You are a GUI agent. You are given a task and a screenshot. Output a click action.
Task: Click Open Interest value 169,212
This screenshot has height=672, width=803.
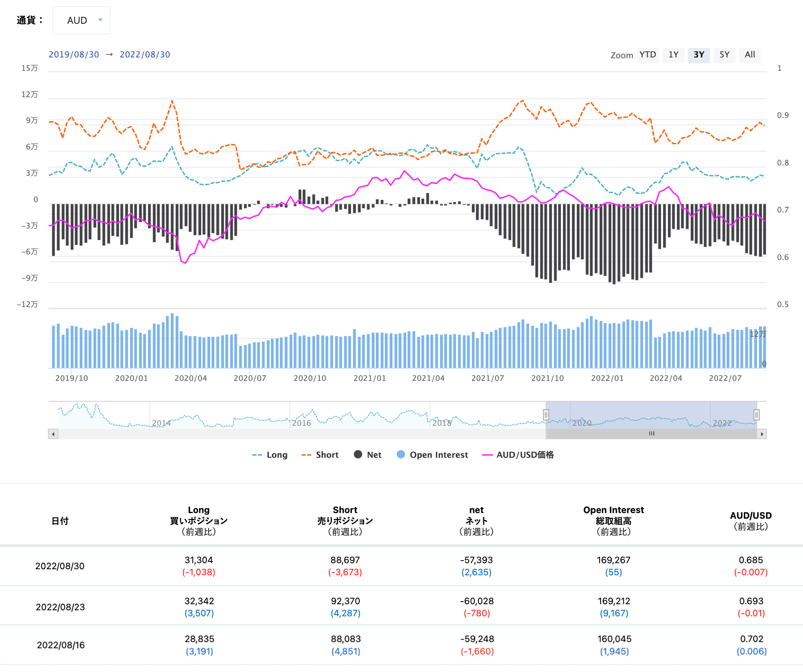point(614,601)
